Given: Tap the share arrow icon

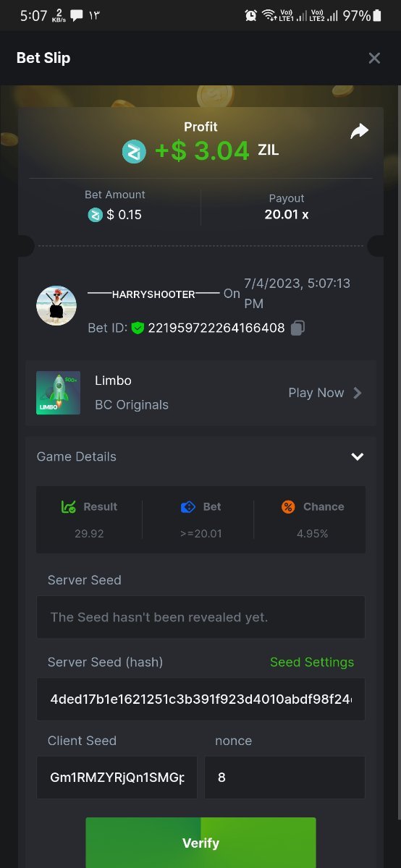Looking at the screenshot, I should tap(360, 131).
